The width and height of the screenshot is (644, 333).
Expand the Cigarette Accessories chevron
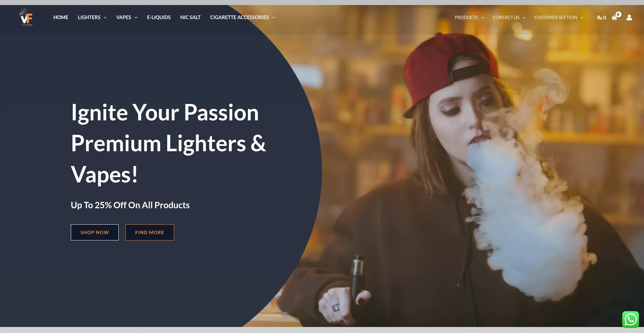point(274,17)
